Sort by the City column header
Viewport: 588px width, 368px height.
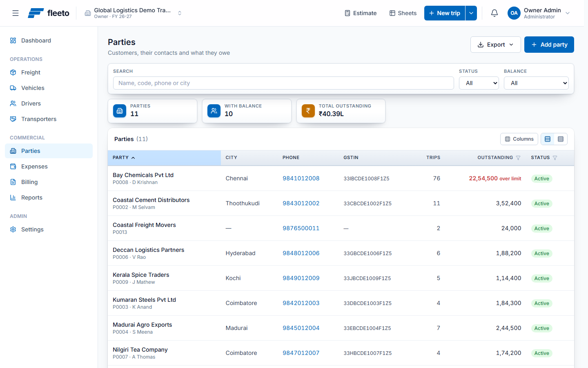tap(232, 157)
